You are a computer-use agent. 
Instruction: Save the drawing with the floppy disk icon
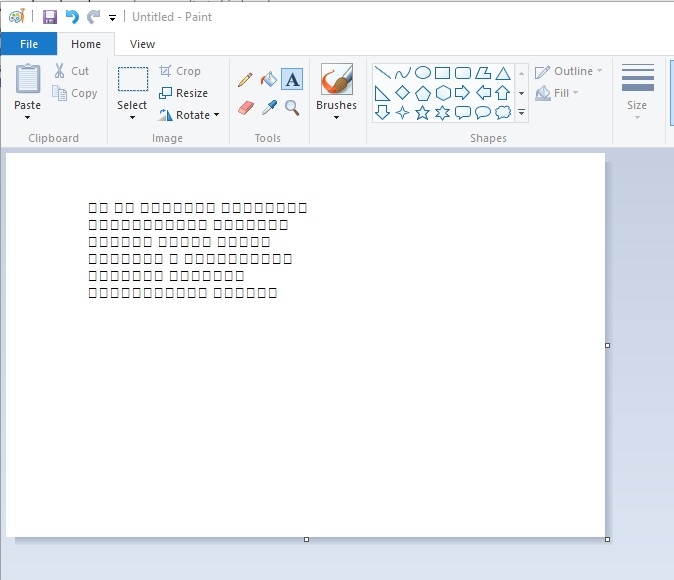50,17
